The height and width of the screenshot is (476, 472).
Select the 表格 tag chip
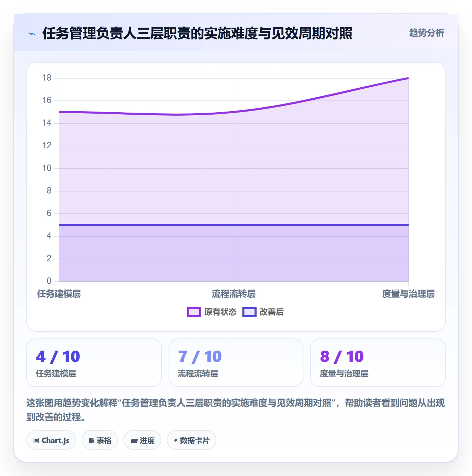pyautogui.click(x=100, y=440)
